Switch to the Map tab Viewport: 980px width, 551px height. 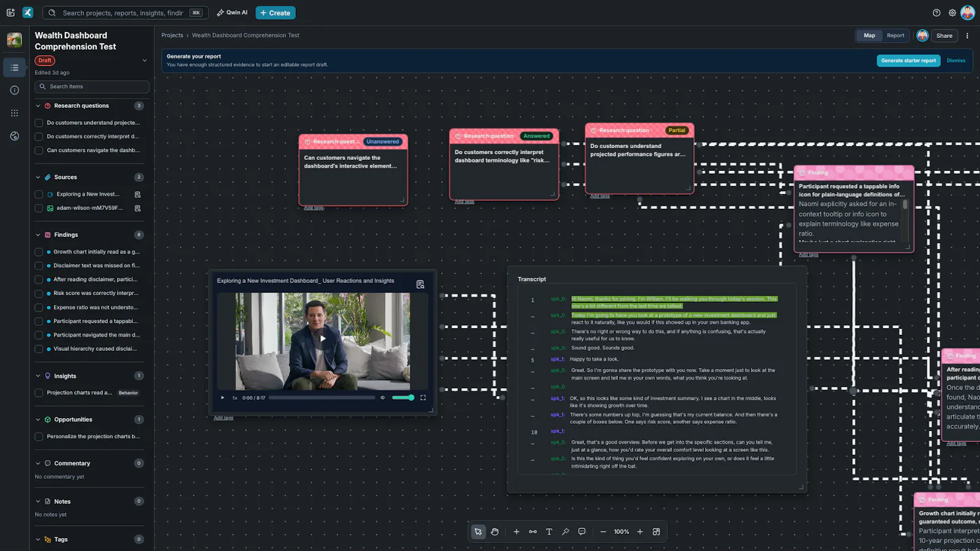point(869,36)
